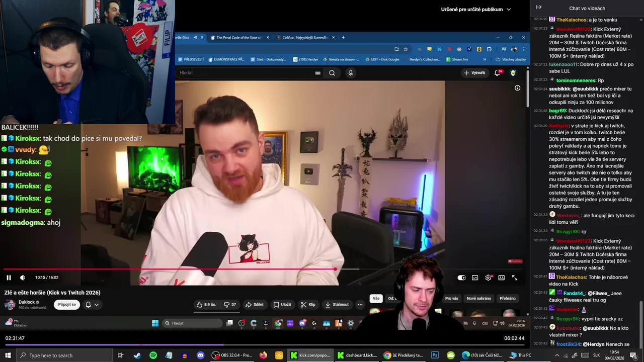Open EDIT – Disk Google bookmark

[x=382, y=59]
